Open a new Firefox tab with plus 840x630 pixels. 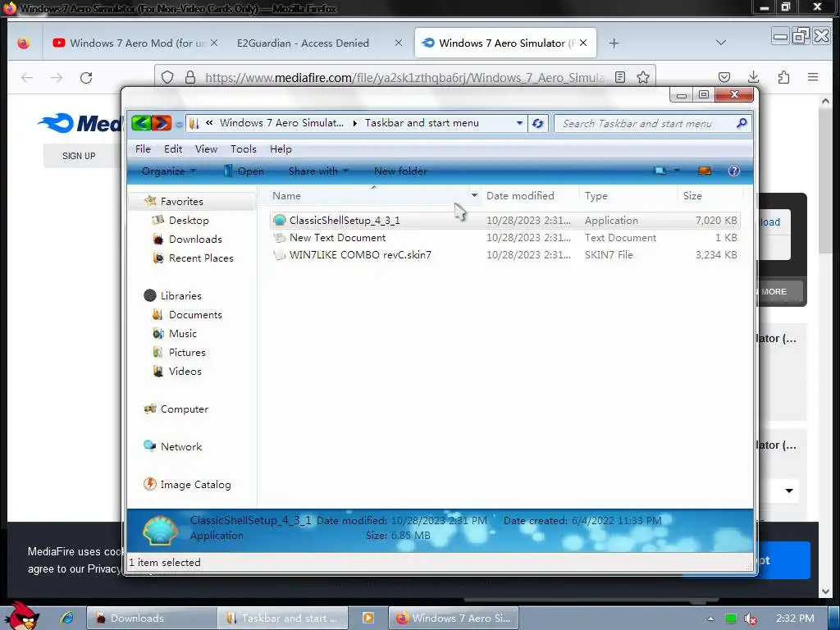[x=614, y=43]
